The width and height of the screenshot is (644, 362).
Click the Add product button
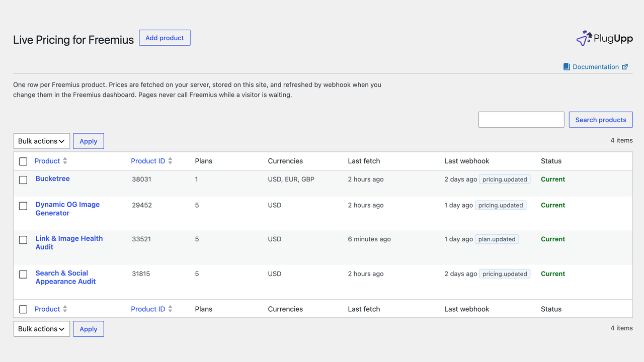pos(165,38)
